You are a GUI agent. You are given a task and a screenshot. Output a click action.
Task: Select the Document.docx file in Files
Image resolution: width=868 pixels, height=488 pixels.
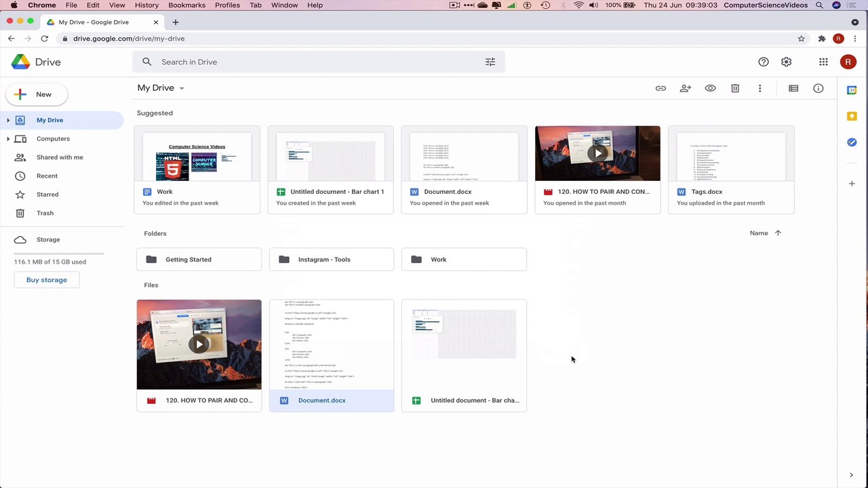pyautogui.click(x=332, y=356)
